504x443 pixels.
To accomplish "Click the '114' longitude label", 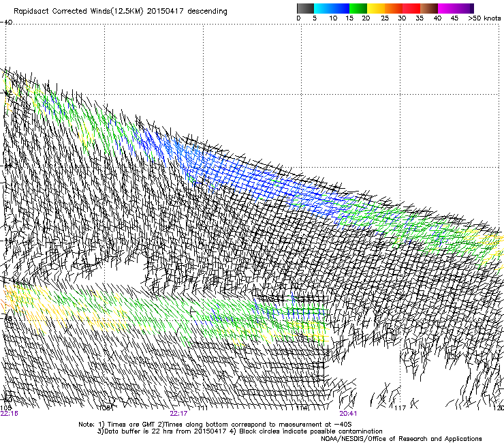I will coord(302,408).
